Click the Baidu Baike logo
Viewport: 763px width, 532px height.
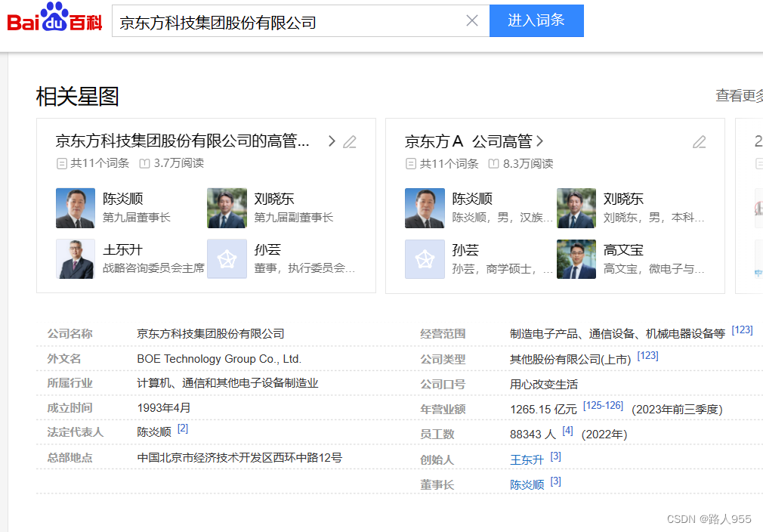[54, 17]
